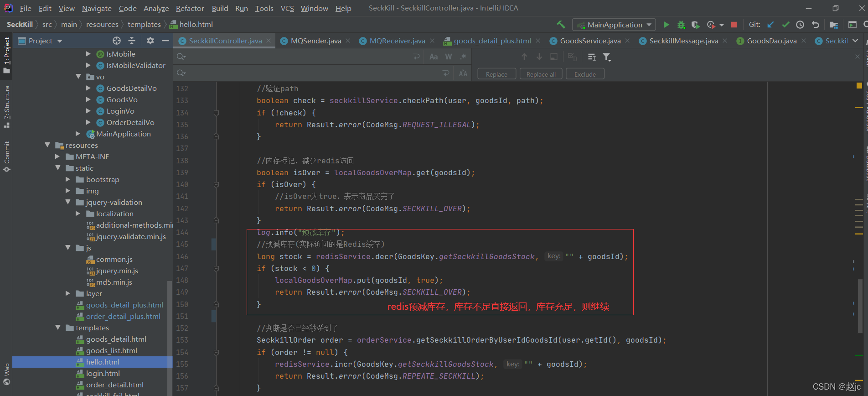Go to next search occurrence arrow
This screenshot has width=868, height=396.
click(539, 57)
